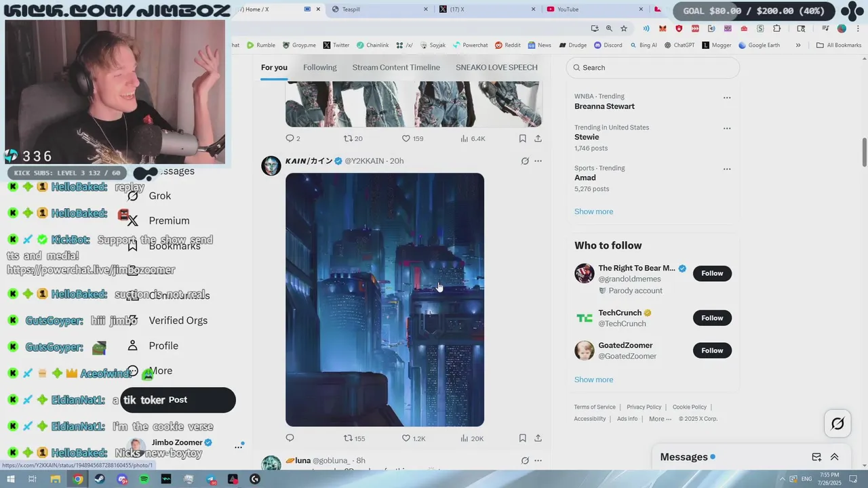Open the Rumble bookmark

[261, 45]
